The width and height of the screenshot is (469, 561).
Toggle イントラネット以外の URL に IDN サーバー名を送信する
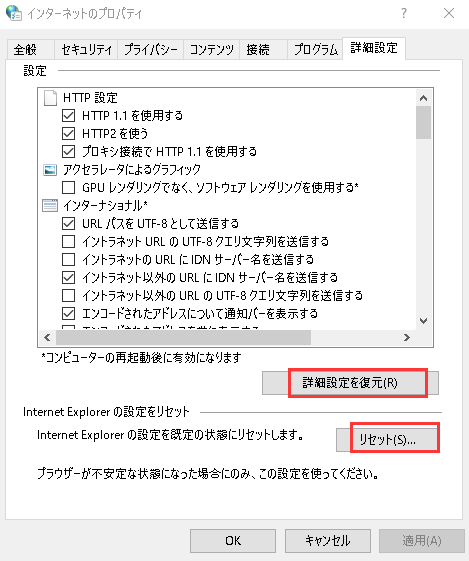[68, 278]
